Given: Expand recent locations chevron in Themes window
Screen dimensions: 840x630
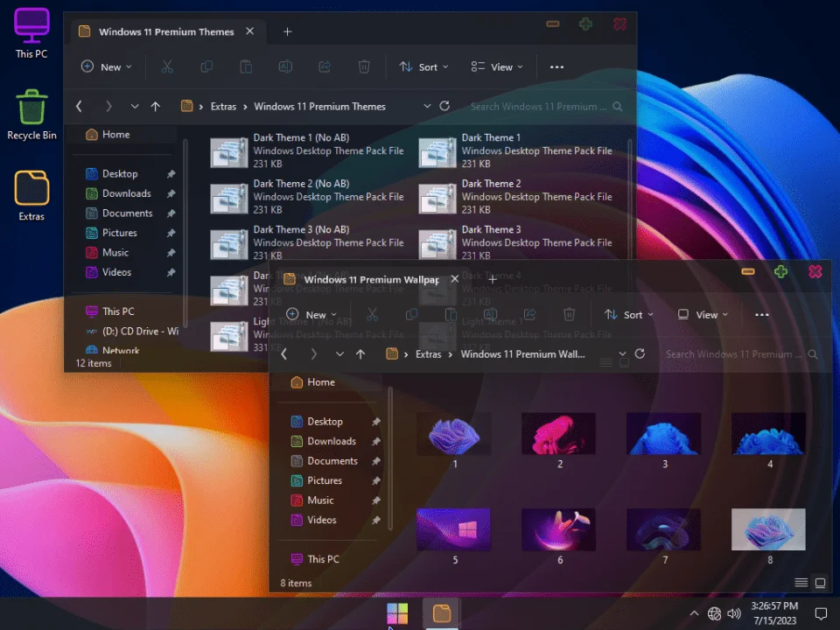Looking at the screenshot, I should coord(135,106).
